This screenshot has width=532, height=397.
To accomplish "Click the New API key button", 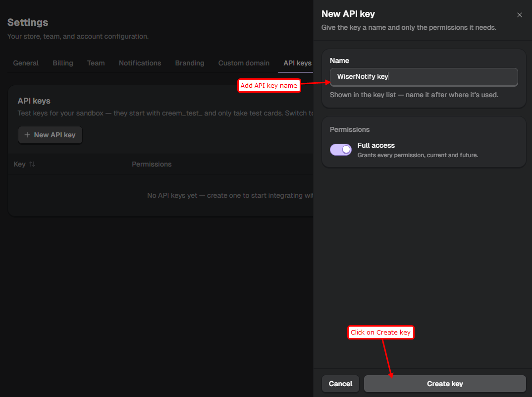I will 50,135.
